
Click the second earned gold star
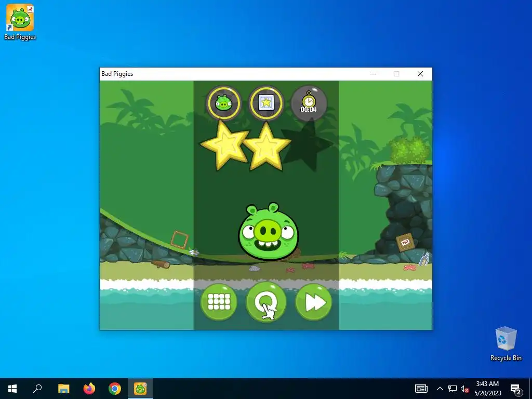pos(267,147)
